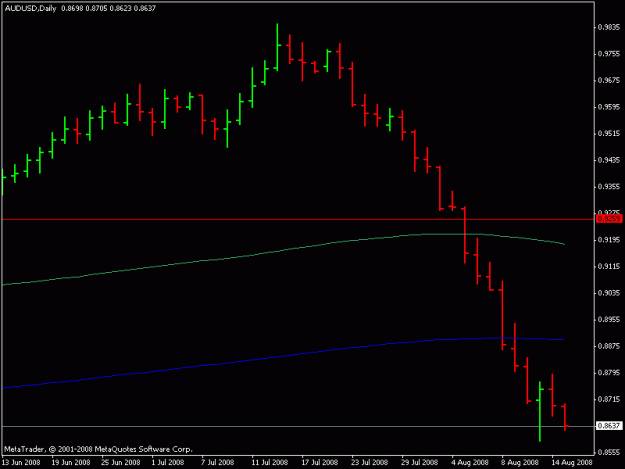Viewport: 625px width, 469px height.
Task: Click the 8 Aug 2008 date label
Action: (x=520, y=463)
